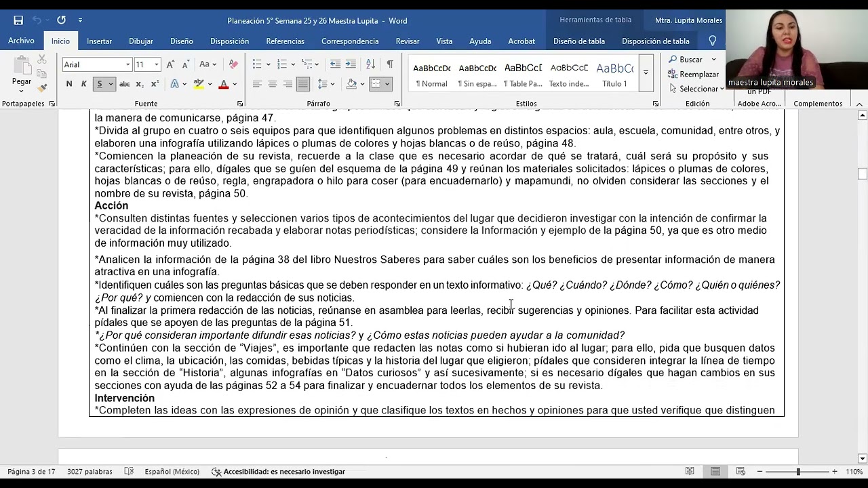Switch to the Disposición de tabla tab
Screen dimensions: 868x488
click(x=655, y=41)
